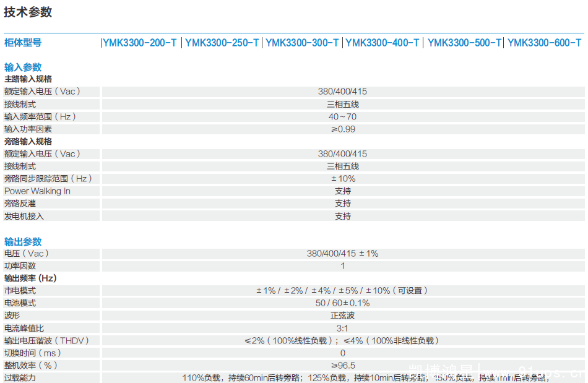Viewport: 588px width, 383px height.
Task: Select the 主路输入规格 subheading
Action: pos(28,79)
